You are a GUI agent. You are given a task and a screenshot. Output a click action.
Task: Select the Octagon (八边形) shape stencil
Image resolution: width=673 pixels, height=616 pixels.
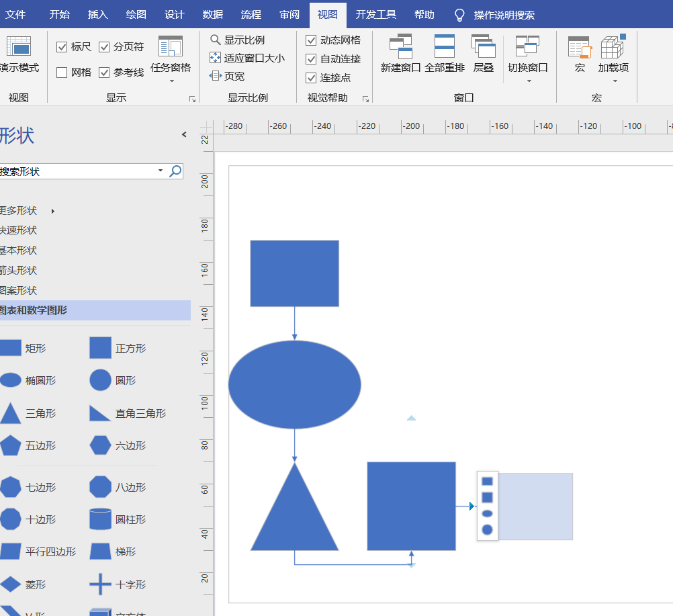(x=118, y=487)
